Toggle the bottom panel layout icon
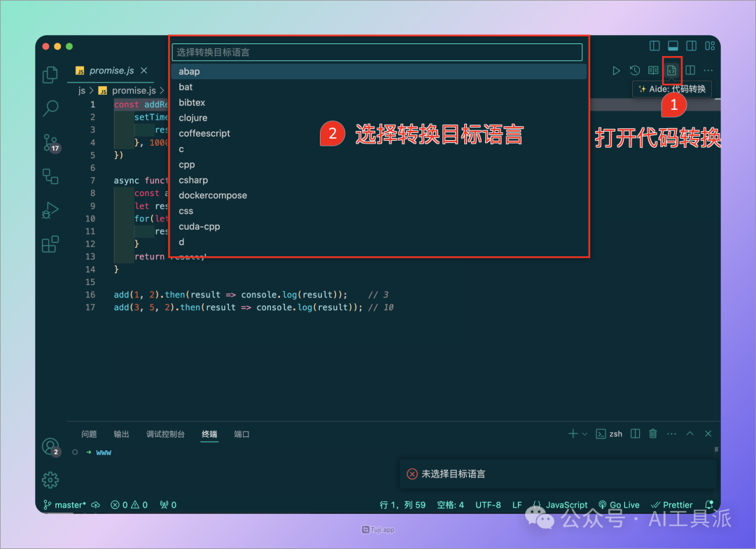This screenshot has height=549, width=756. pos(673,46)
